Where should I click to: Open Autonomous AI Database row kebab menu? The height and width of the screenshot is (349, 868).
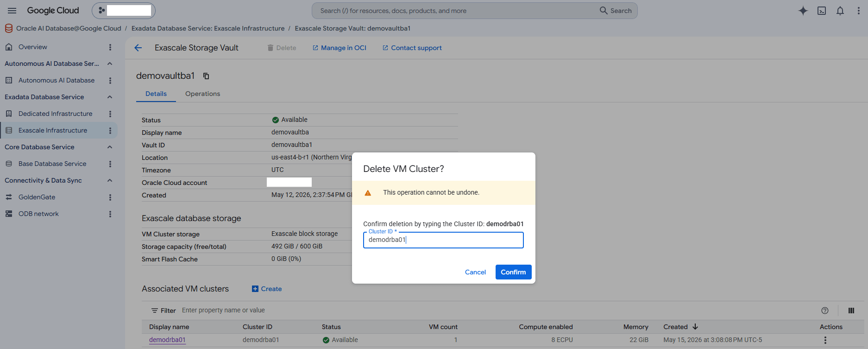click(110, 81)
